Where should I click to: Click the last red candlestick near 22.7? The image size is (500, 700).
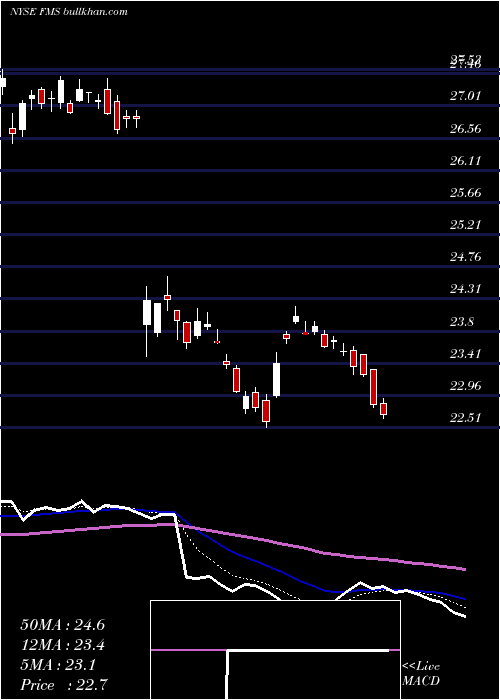pyautogui.click(x=383, y=409)
